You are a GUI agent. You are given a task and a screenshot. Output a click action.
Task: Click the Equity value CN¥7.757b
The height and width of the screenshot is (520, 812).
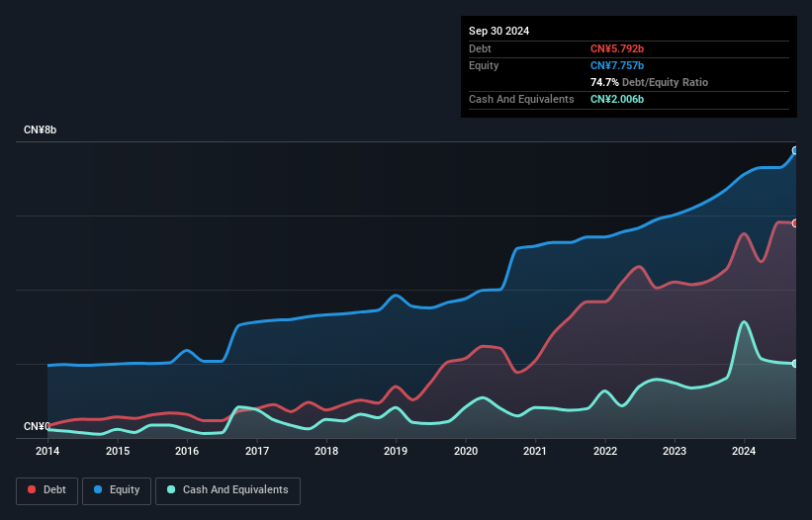[x=617, y=65]
